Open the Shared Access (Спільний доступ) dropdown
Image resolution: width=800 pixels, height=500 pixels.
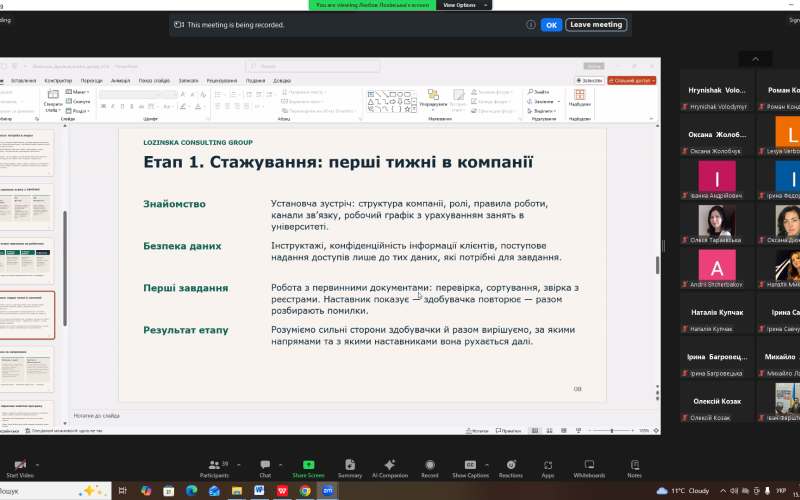point(632,81)
